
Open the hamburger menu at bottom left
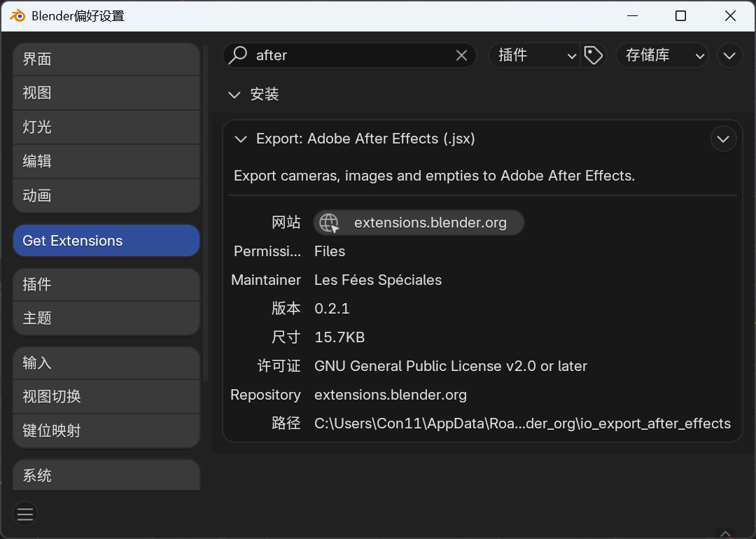coord(25,514)
